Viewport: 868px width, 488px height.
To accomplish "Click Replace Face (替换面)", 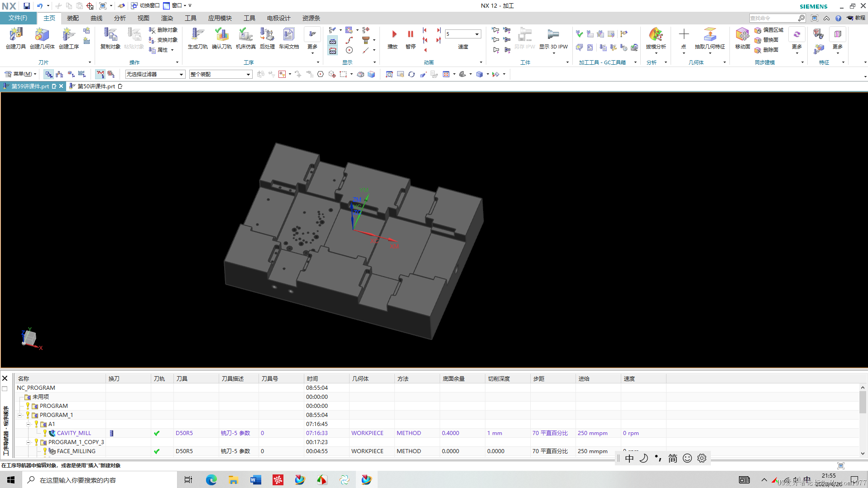I will point(767,40).
